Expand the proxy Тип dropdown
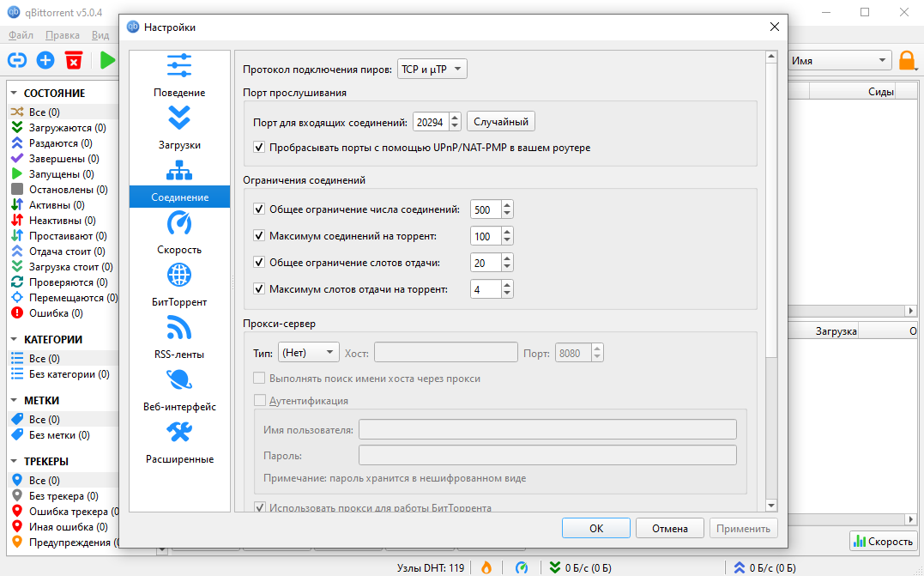 click(x=308, y=352)
